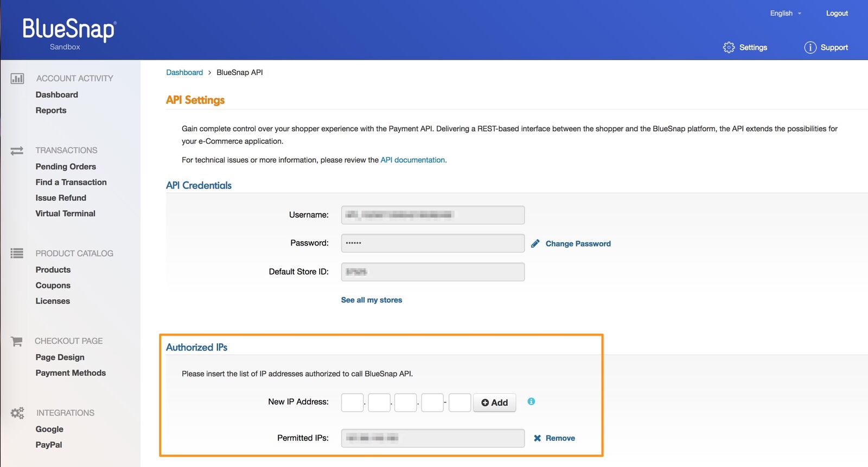The image size is (868, 467).
Task: Click the Transactions arrows icon
Action: [17, 150]
